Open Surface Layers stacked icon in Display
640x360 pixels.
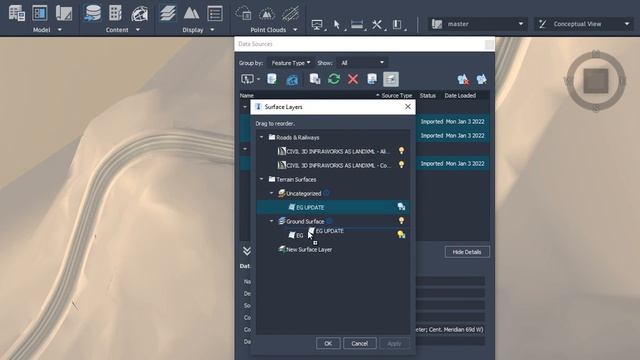[x=168, y=13]
